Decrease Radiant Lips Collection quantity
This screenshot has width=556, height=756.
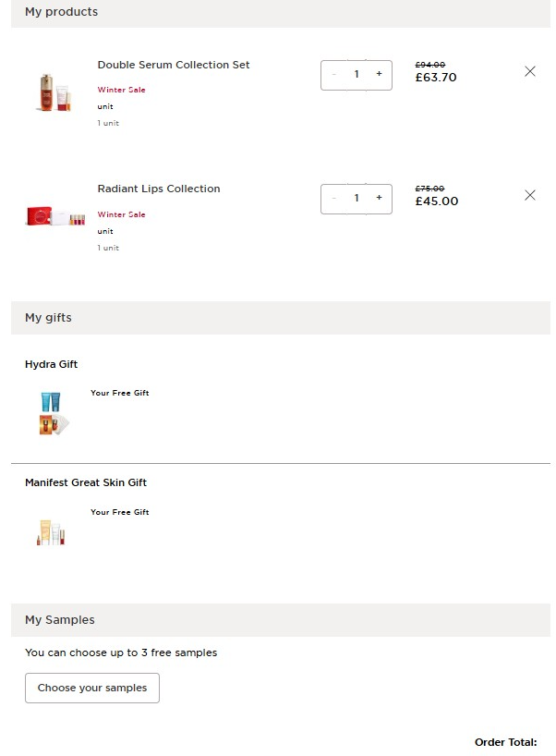point(334,198)
